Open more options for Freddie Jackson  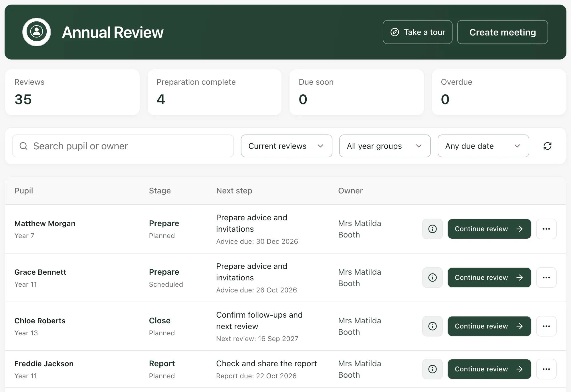pyautogui.click(x=546, y=369)
